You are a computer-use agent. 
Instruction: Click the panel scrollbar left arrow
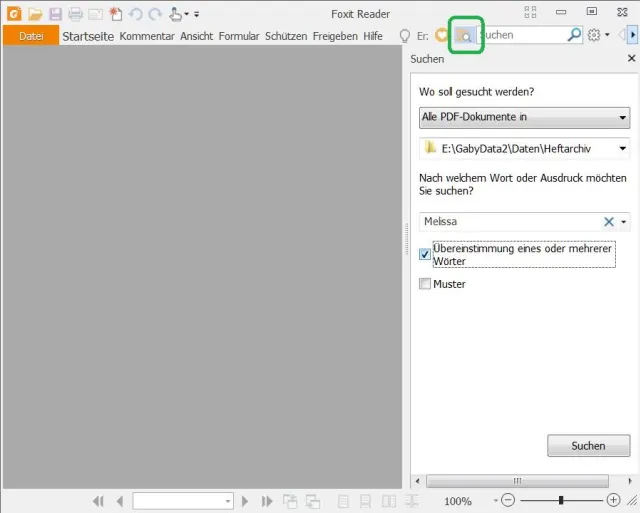(x=417, y=481)
